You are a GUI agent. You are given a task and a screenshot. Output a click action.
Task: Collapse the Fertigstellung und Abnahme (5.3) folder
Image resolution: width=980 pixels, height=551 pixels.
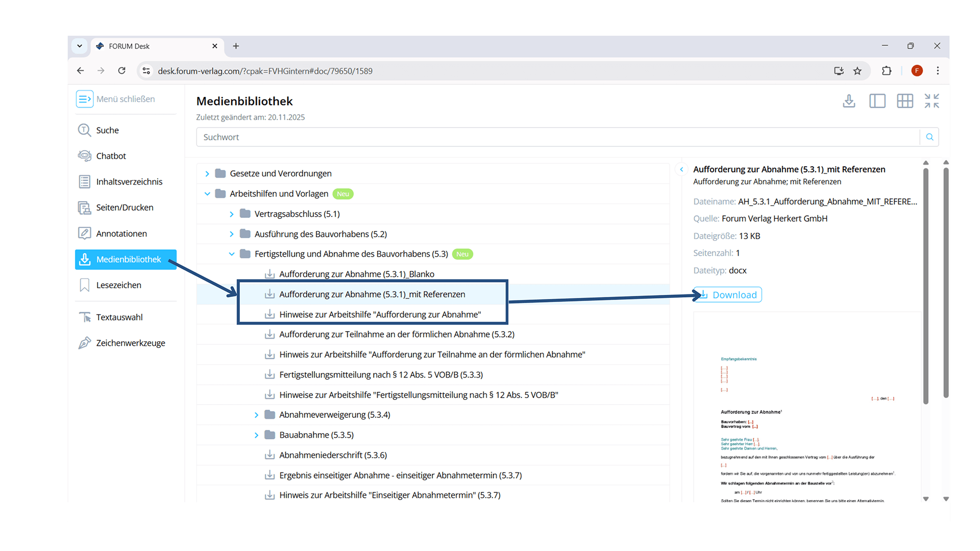(231, 254)
